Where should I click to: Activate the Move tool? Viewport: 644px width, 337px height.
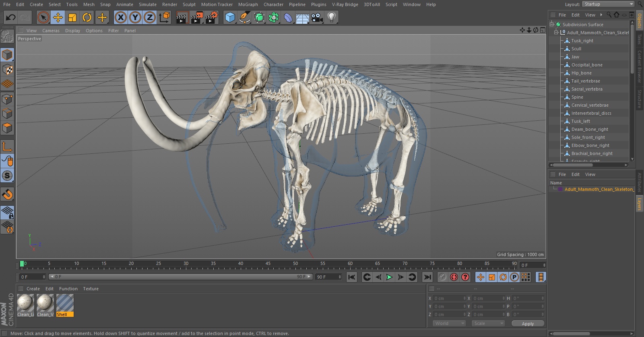click(58, 17)
